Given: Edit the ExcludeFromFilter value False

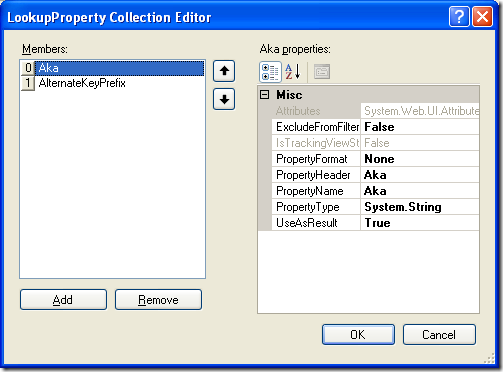Looking at the screenshot, I should coord(420,127).
